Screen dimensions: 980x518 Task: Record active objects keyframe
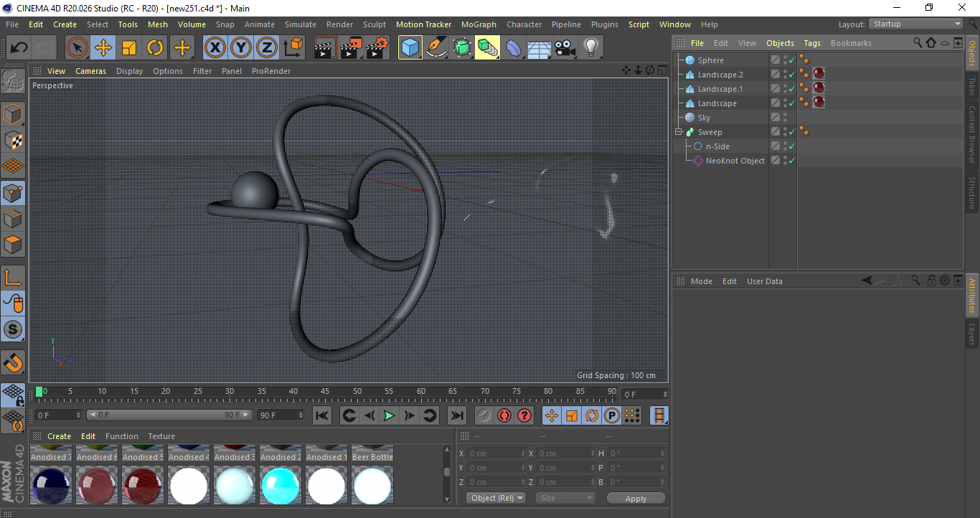484,415
